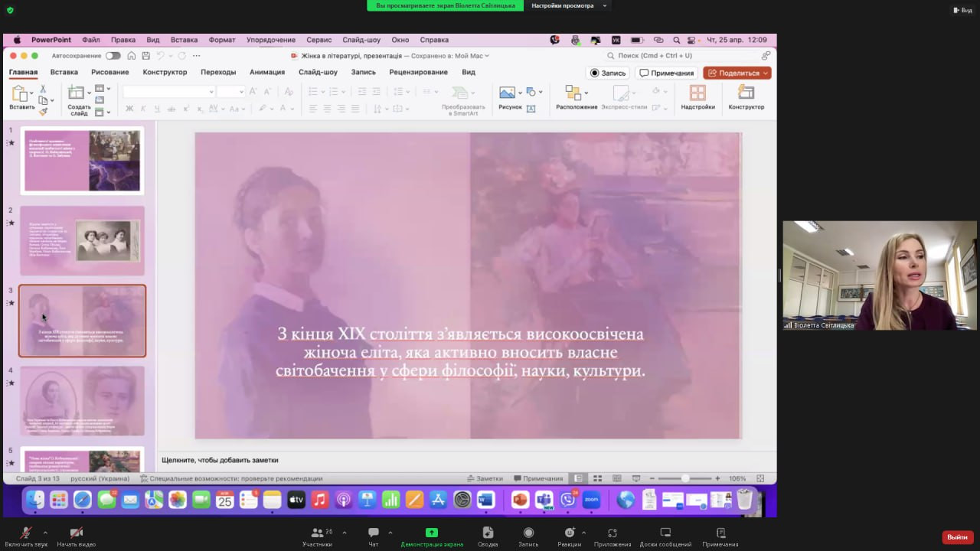Open Zoom Реакции reactions icon
The width and height of the screenshot is (980, 551).
(569, 533)
